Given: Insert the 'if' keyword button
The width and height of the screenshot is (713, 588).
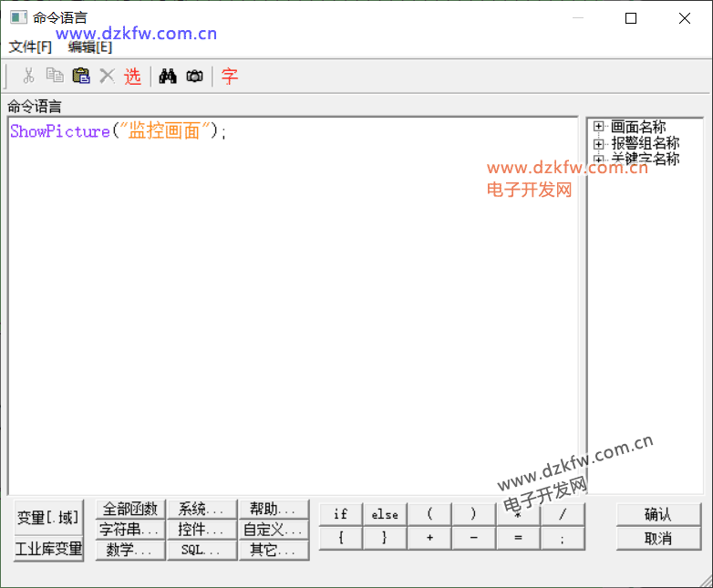Looking at the screenshot, I should 340,514.
